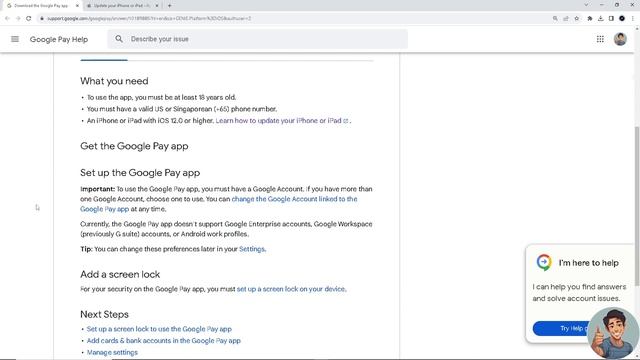This screenshot has height=360, width=640.
Task: Close the Download the Google Pay app tab
Action: (77, 6)
